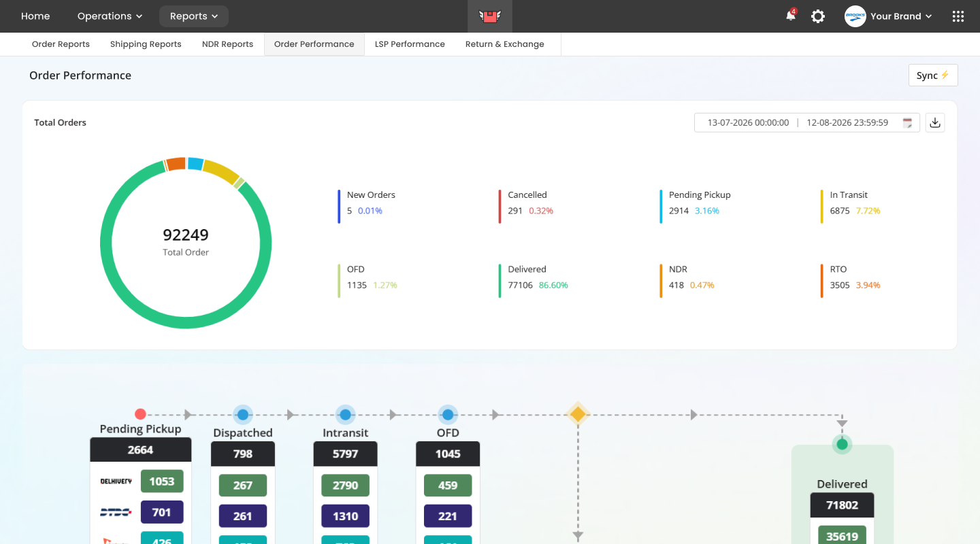The width and height of the screenshot is (980, 544).
Task: Expand the Reports menu
Action: coord(194,16)
